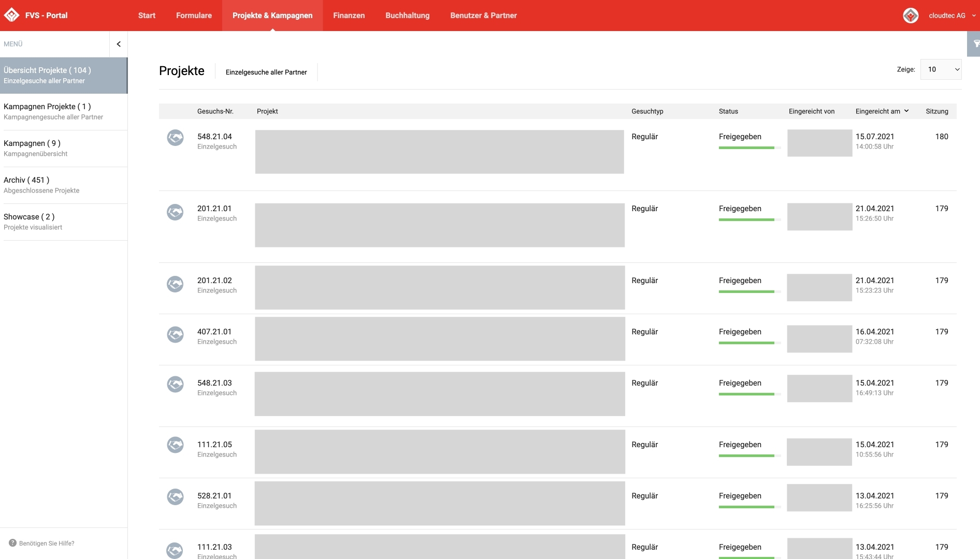This screenshot has height=559, width=980.
Task: Expand the cloudtec AG account menu arrow
Action: pos(974,16)
